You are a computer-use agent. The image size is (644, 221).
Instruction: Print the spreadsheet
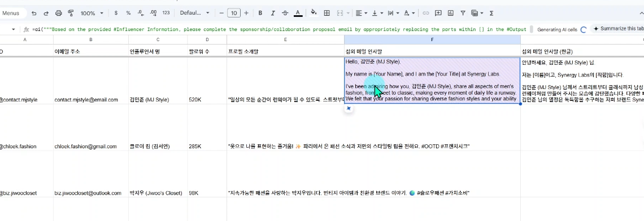click(58, 13)
